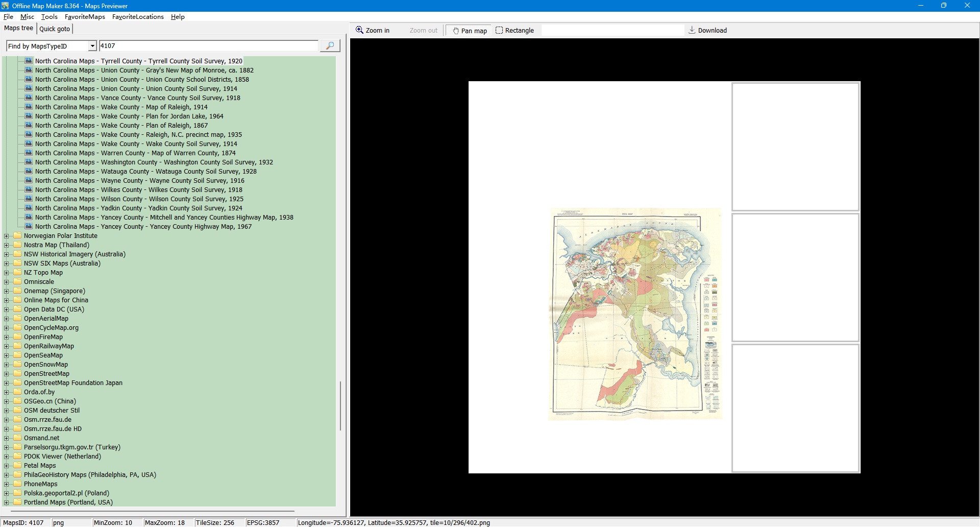Select Yancey County Highway Map, 1967

point(143,227)
